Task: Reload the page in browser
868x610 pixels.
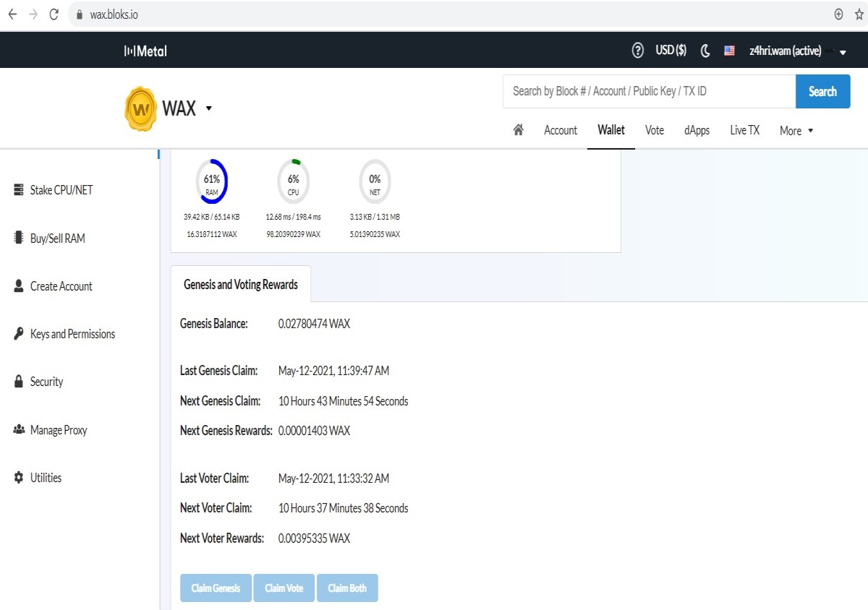Action: (54, 14)
